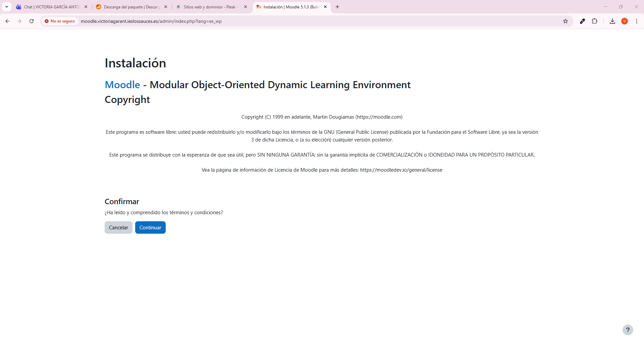The width and height of the screenshot is (644, 346).
Task: Open the tab search dropdown arrow
Action: pyautogui.click(x=7, y=7)
